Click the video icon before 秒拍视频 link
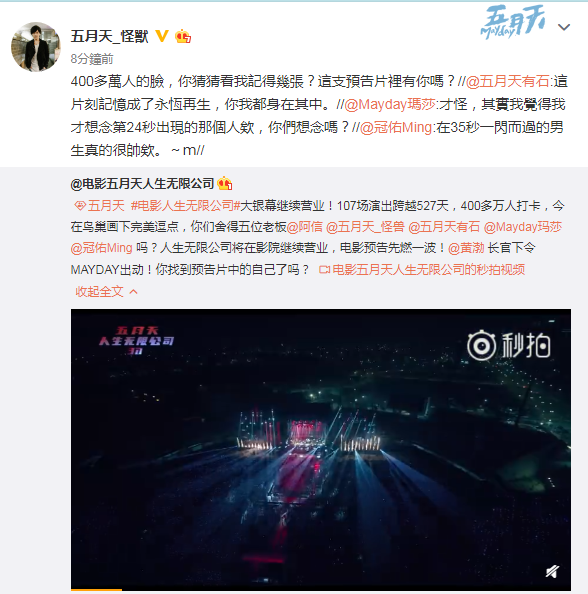This screenshot has height=594, width=588. coord(324,269)
